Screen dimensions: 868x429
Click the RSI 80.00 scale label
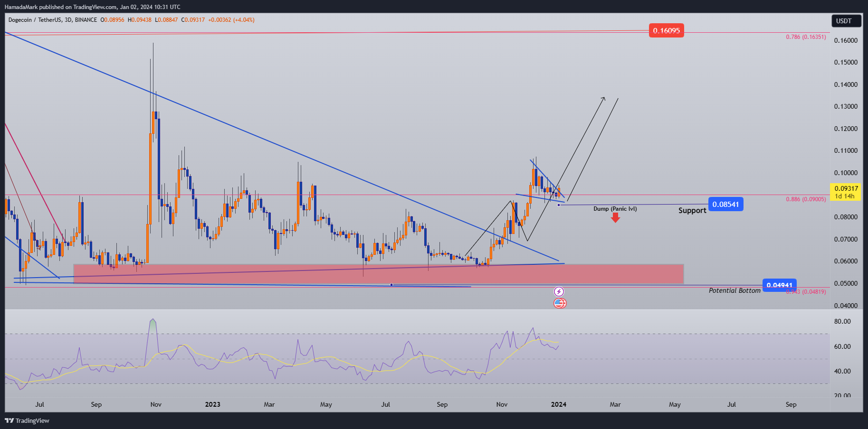click(842, 321)
